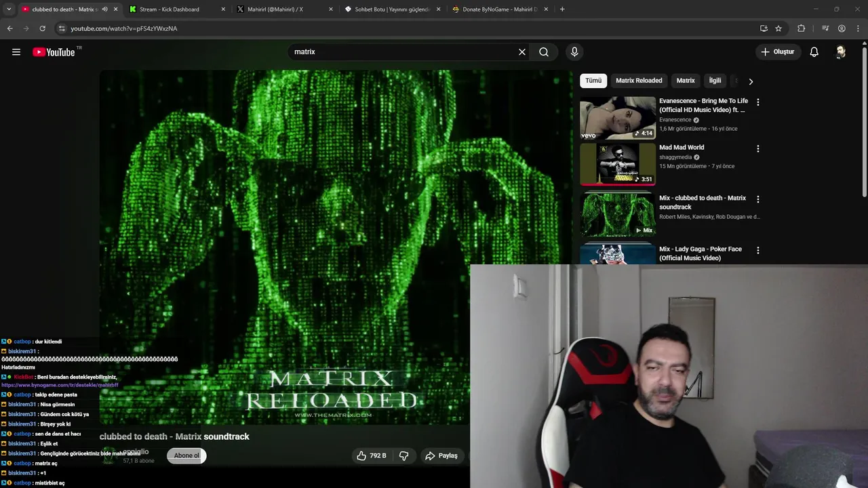This screenshot has width=868, height=488.
Task: Open the bynogame.com link in chat overlay
Action: (60, 385)
